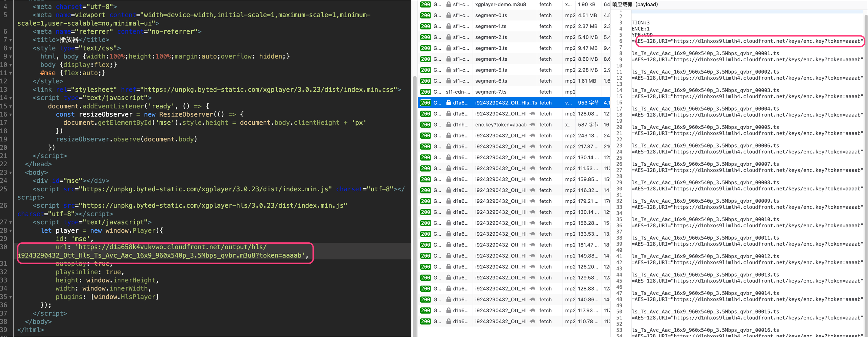The width and height of the screenshot is (868, 337).
Task: Click the code editor vertical scrollbar
Action: point(414,202)
